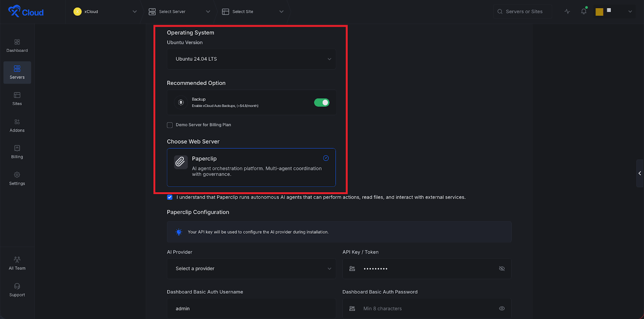This screenshot has height=319, width=644.
Task: Disable the xCloud Auto Backups toggle
Action: click(322, 103)
